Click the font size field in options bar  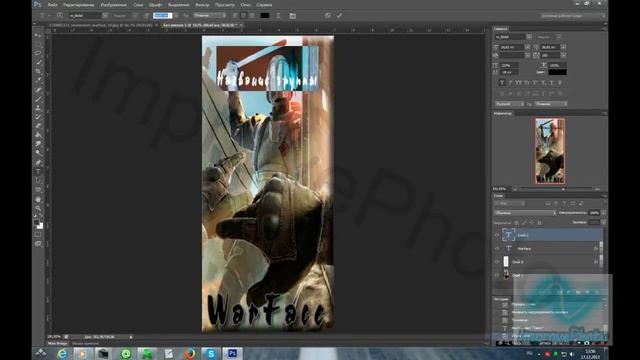pyautogui.click(x=162, y=16)
